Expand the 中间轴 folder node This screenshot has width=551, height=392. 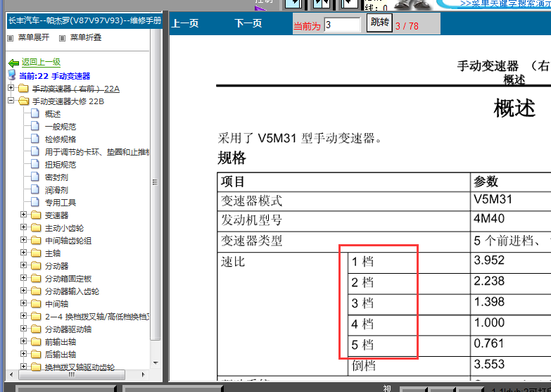23,303
